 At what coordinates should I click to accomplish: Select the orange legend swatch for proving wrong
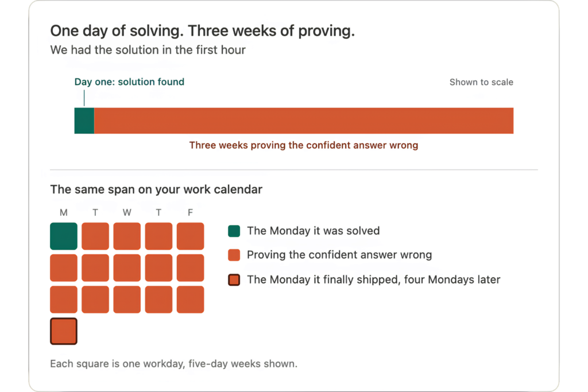pyautogui.click(x=234, y=255)
